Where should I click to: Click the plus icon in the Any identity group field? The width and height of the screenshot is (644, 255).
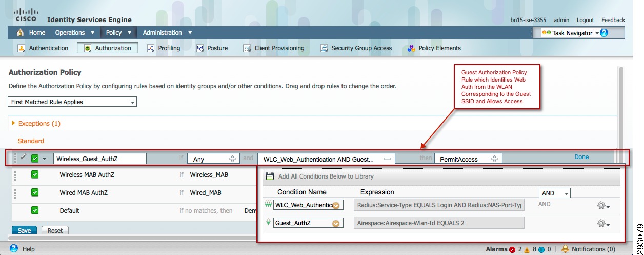(232, 159)
